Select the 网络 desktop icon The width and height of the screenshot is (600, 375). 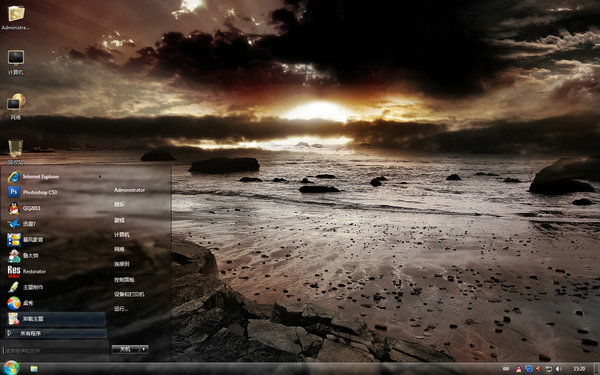pyautogui.click(x=15, y=107)
